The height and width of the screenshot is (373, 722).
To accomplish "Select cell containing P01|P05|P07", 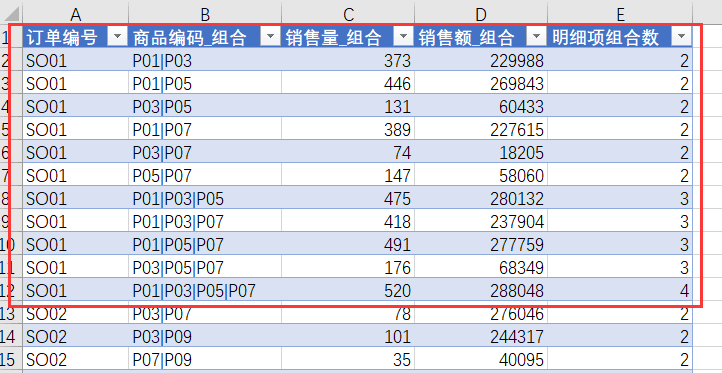I will pos(205,245).
